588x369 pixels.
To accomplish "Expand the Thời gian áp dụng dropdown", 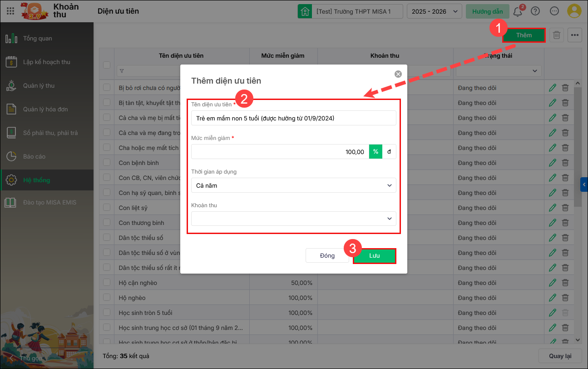I will tap(294, 185).
